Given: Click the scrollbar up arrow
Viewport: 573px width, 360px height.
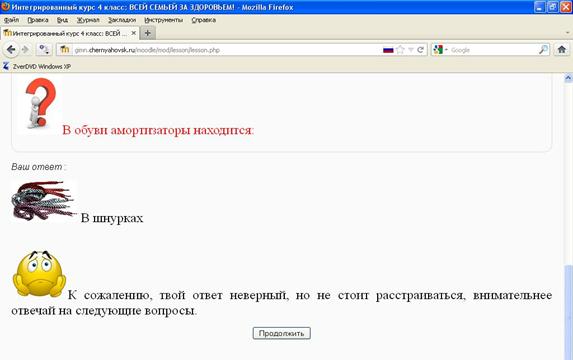Looking at the screenshot, I should click(x=568, y=77).
